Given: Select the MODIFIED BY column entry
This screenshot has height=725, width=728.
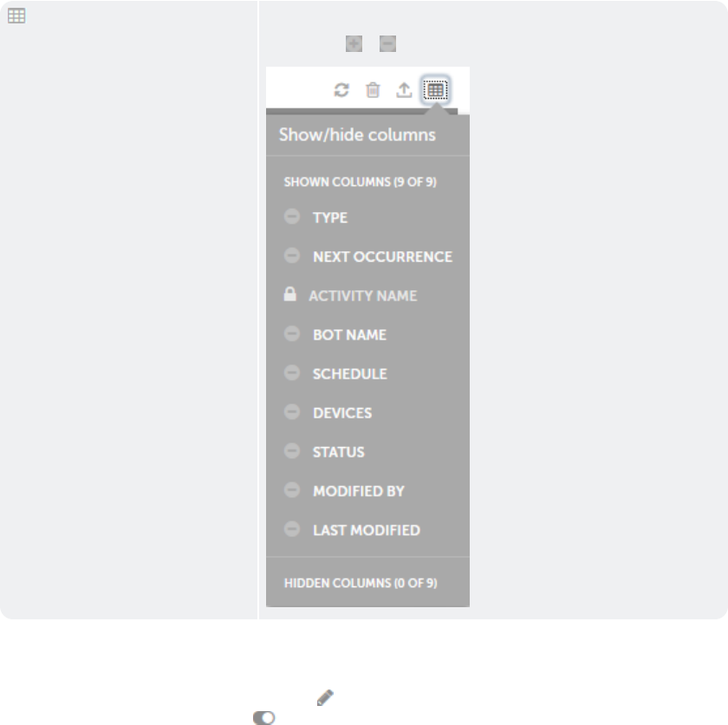Looking at the screenshot, I should [359, 491].
